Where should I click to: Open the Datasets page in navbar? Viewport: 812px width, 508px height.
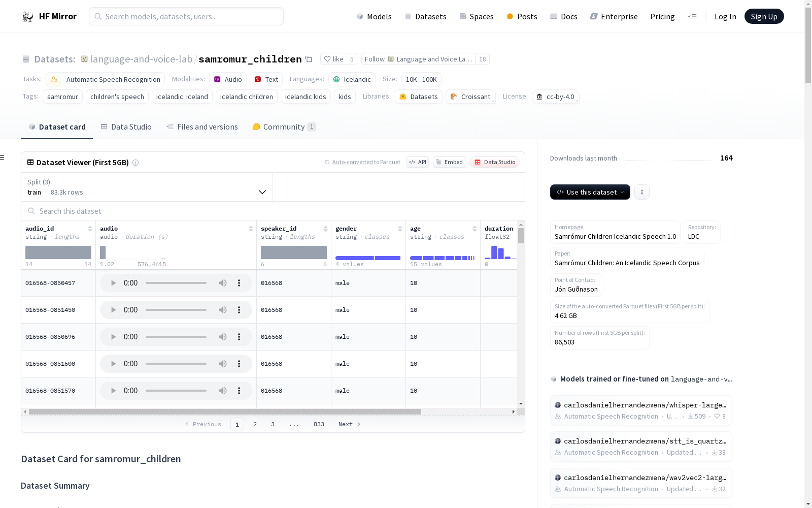tap(425, 16)
